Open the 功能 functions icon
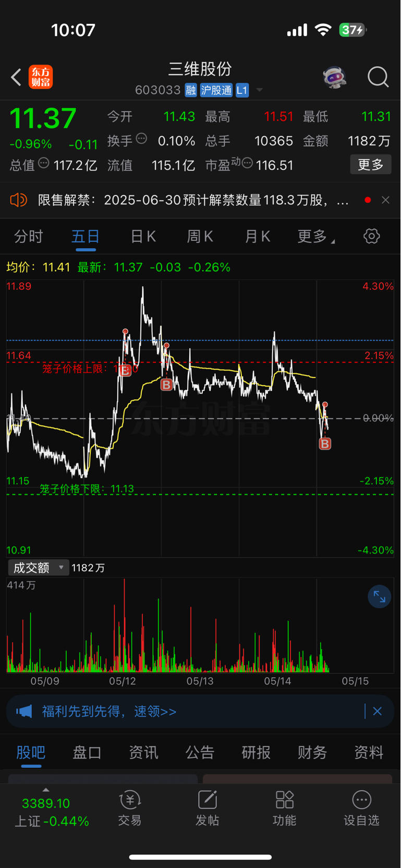 pos(284,809)
